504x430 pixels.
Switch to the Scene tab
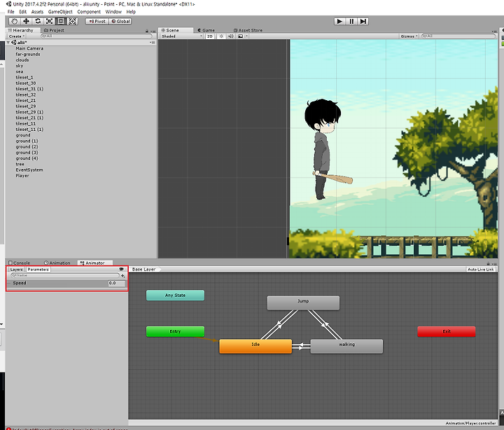pos(173,30)
